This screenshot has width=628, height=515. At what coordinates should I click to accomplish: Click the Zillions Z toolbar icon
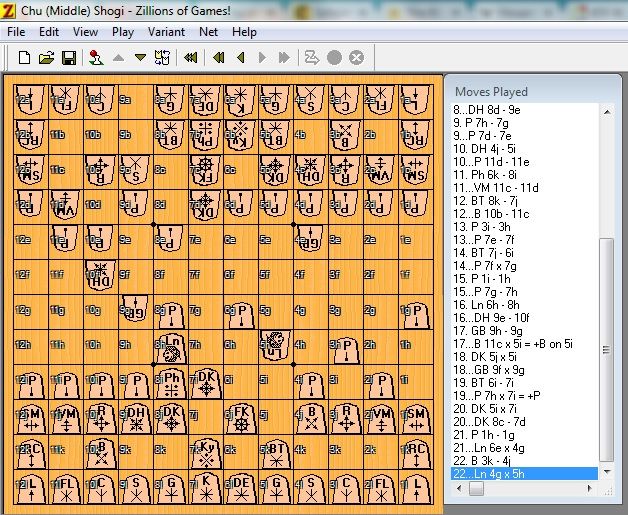coord(312,58)
